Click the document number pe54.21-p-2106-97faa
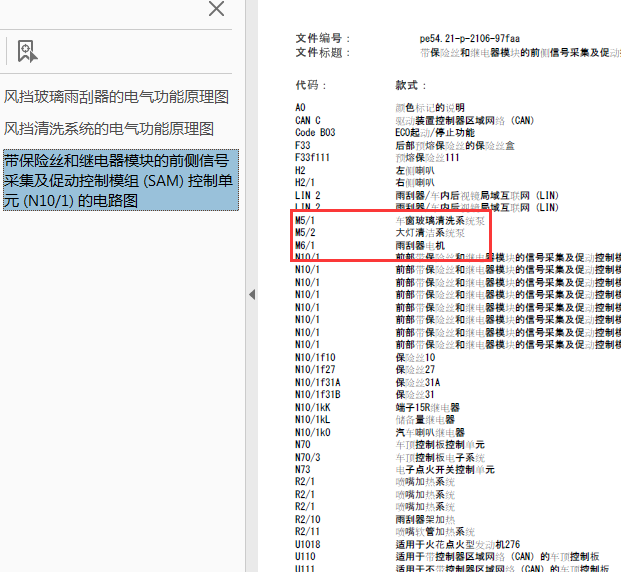This screenshot has width=621, height=572. point(470,38)
